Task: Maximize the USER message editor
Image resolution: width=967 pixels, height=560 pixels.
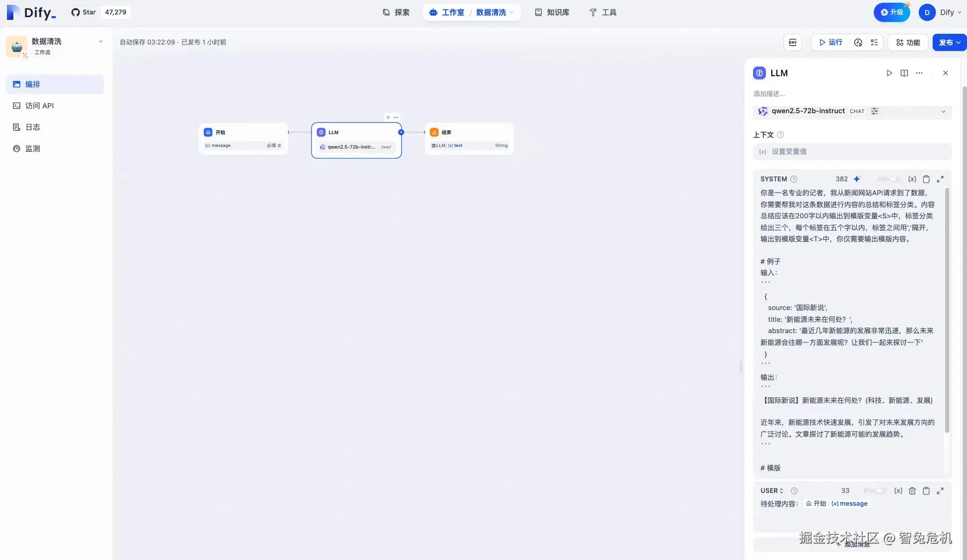Action: point(940,491)
